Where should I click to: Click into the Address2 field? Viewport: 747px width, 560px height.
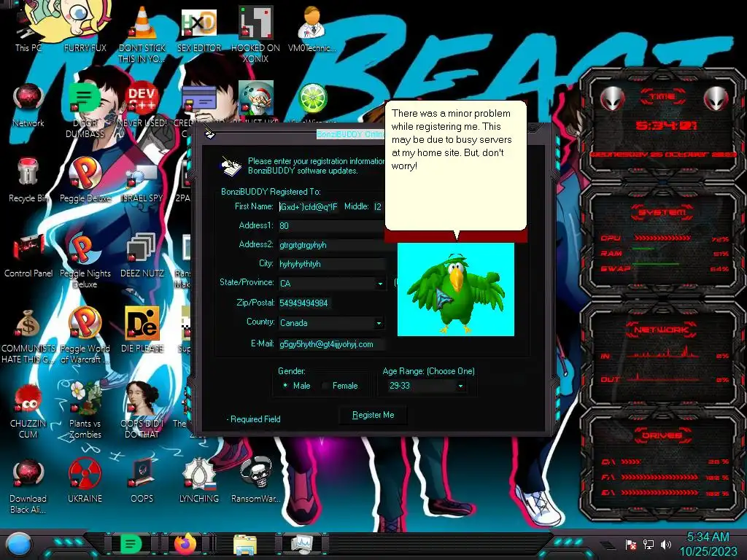(332, 245)
